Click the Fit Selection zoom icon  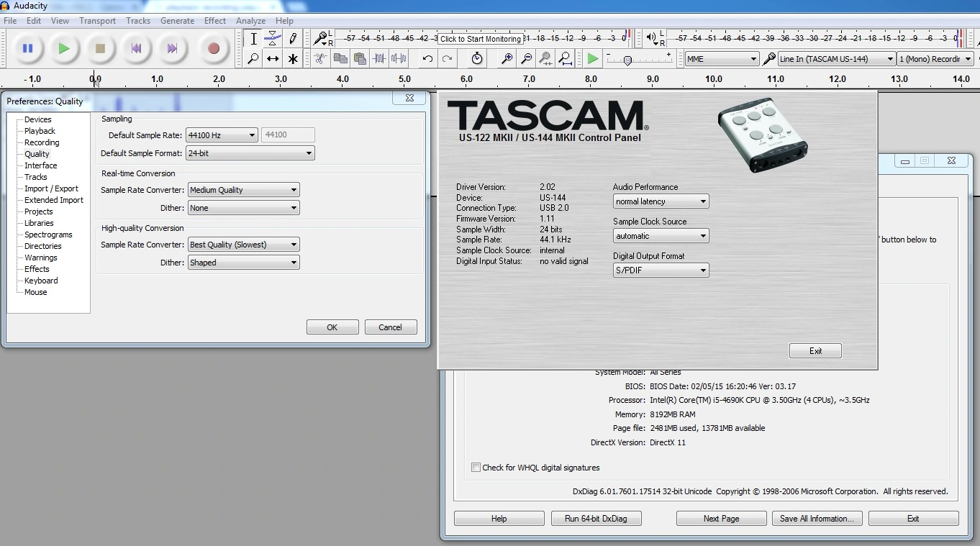[x=546, y=58]
